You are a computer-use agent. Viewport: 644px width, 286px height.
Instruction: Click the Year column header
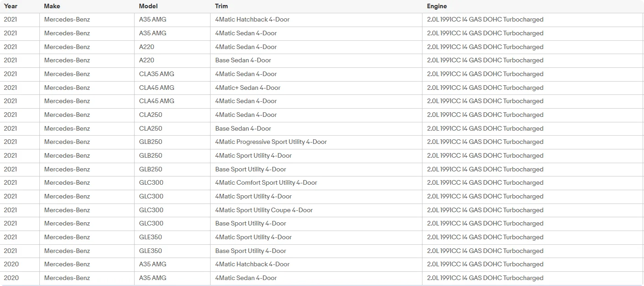[x=11, y=6]
